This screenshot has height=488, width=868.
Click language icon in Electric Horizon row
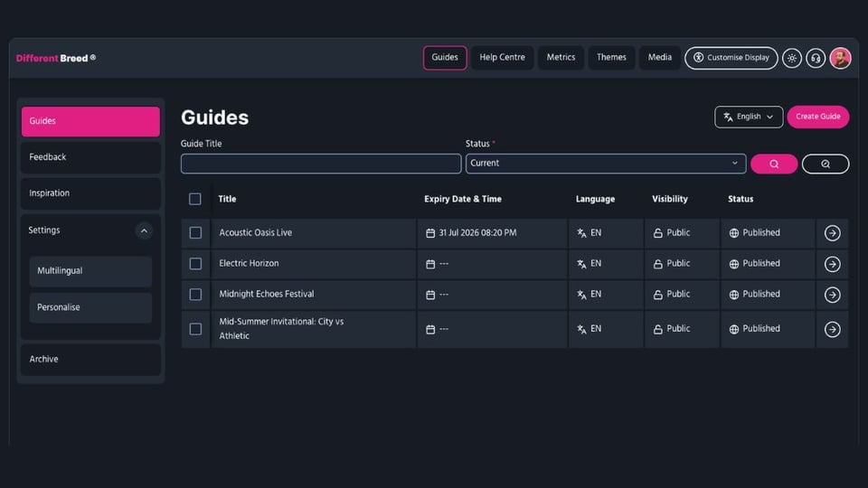[x=581, y=264]
